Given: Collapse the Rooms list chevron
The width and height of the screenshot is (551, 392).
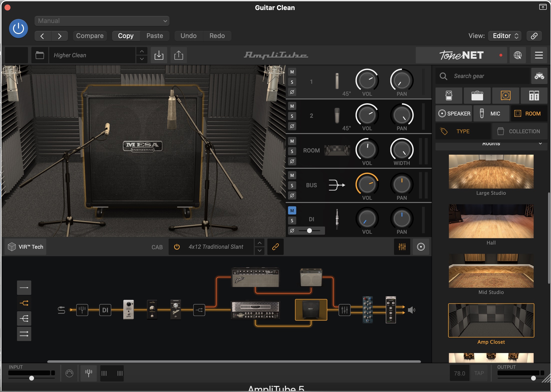Looking at the screenshot, I should [540, 143].
